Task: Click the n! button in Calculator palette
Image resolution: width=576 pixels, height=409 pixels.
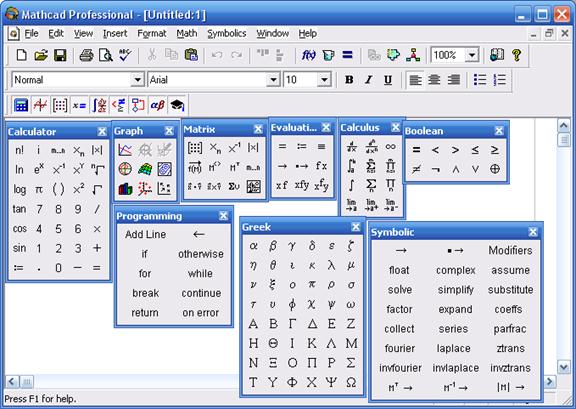Action: click(19, 150)
